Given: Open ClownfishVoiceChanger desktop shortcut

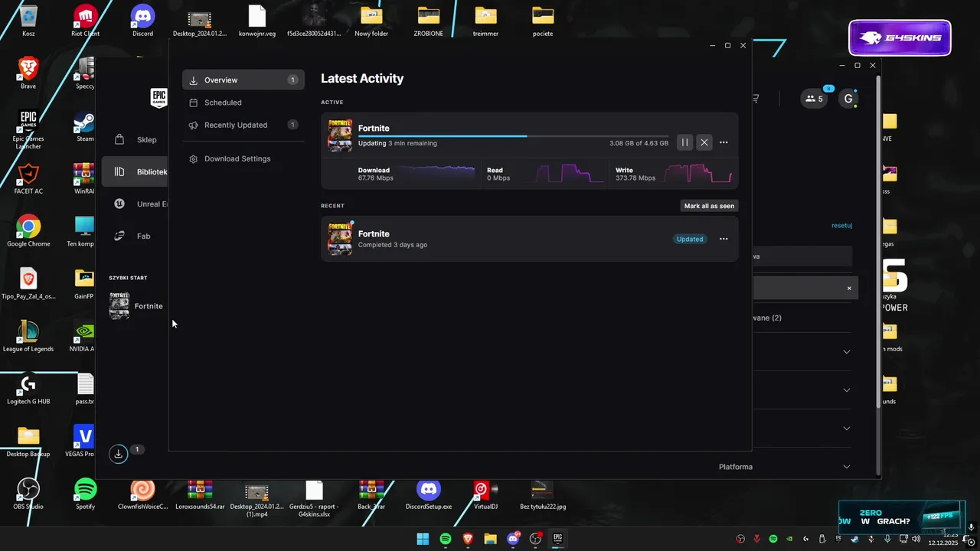Looking at the screenshot, I should pos(142,494).
